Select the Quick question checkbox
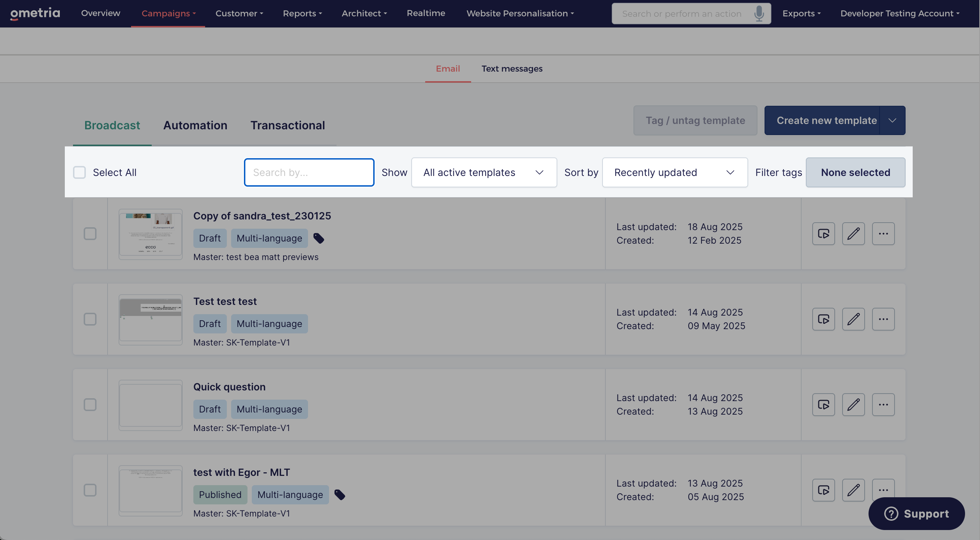 point(90,405)
